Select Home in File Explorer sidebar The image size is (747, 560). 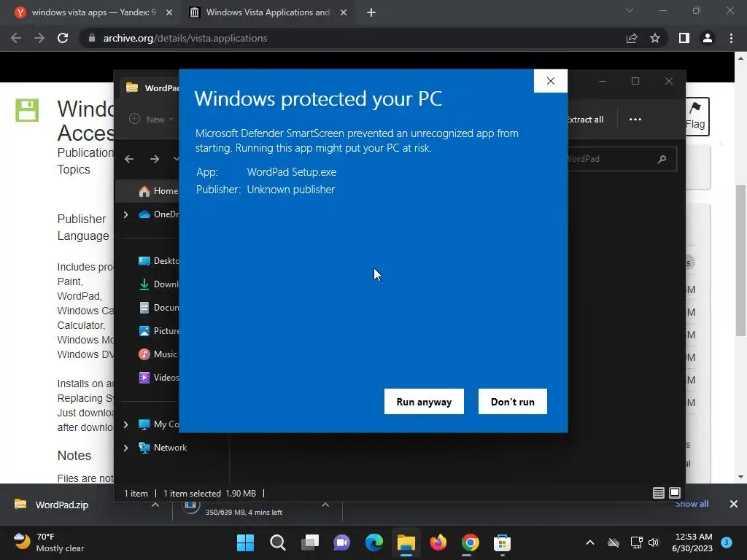(158, 191)
